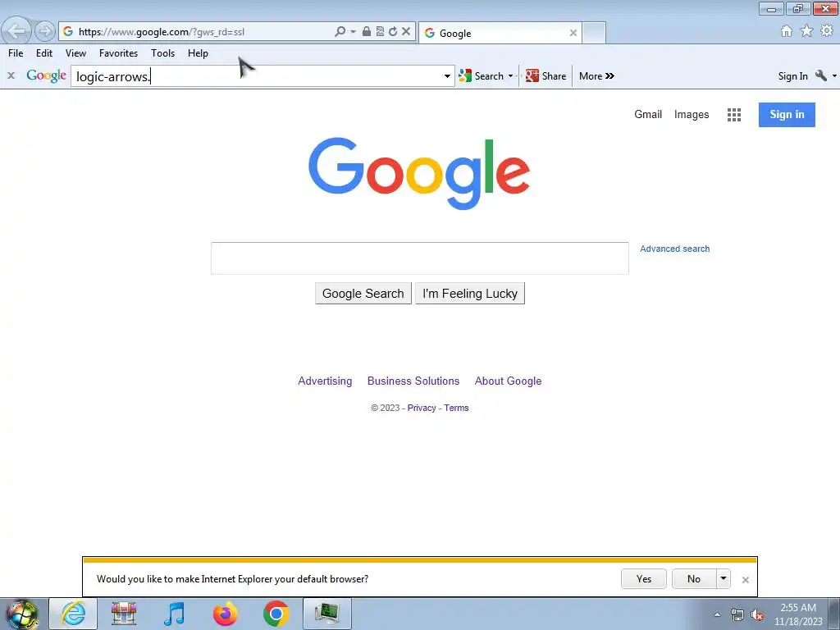Click the main Google search box
Image resolution: width=840 pixels, height=630 pixels.
[x=419, y=258]
